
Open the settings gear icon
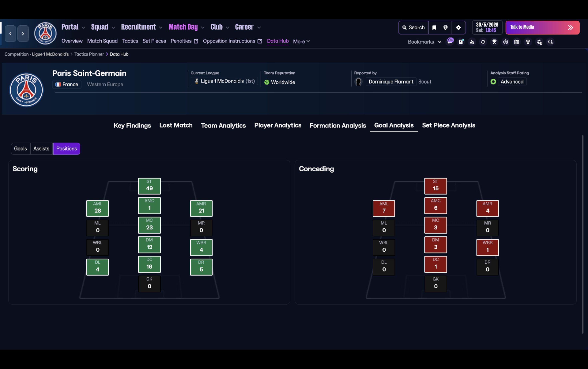pos(458,28)
